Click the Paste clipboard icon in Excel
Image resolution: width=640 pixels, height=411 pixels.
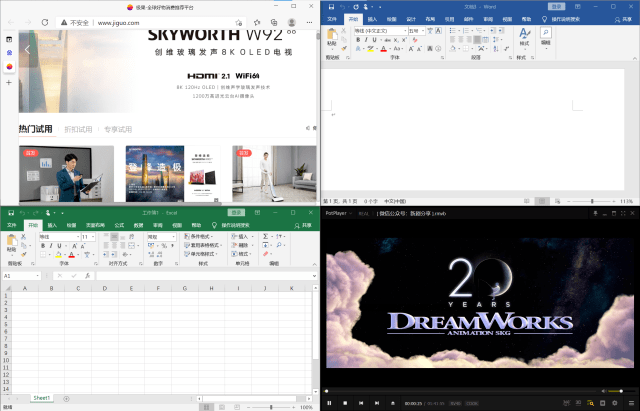pos(12,241)
